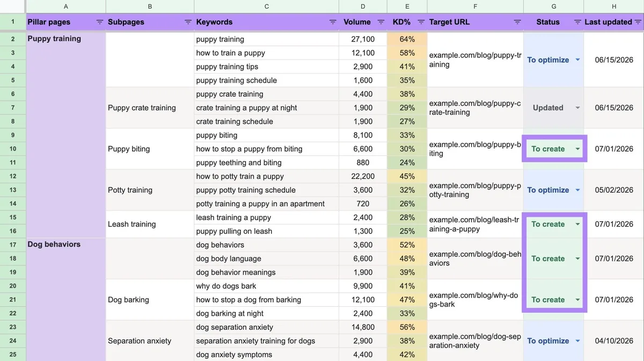Click the volume value 27,100
The height and width of the screenshot is (361, 644).
(363, 39)
